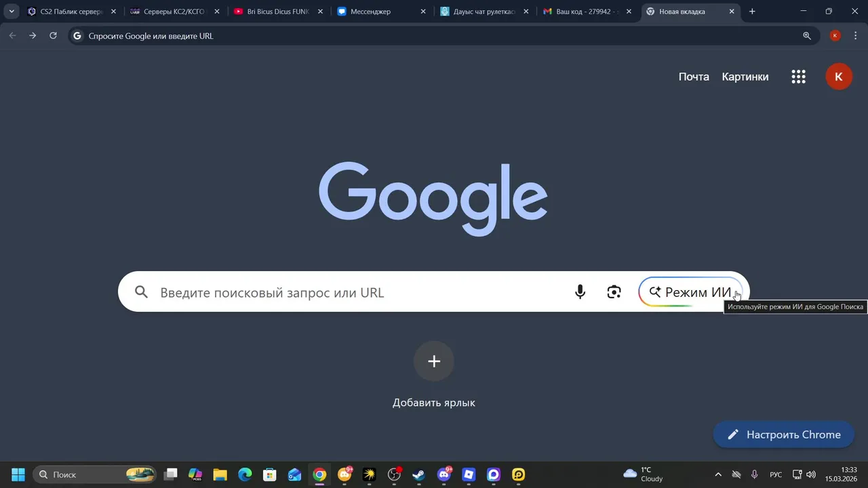868x488 pixels.
Task: Launch Microsoft 365 Copilot from the taskbar
Action: coord(195,474)
